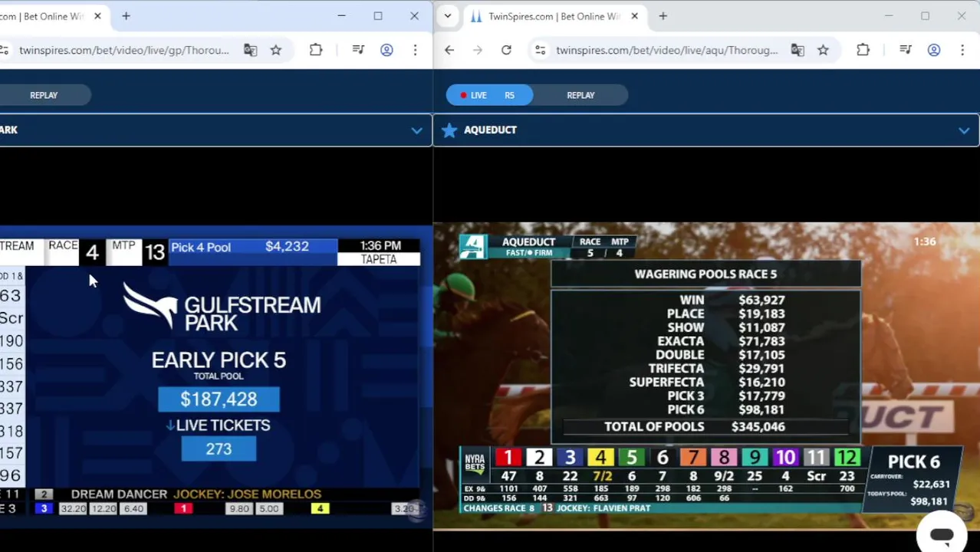Click Gulfstream Park logo in video

222,308
